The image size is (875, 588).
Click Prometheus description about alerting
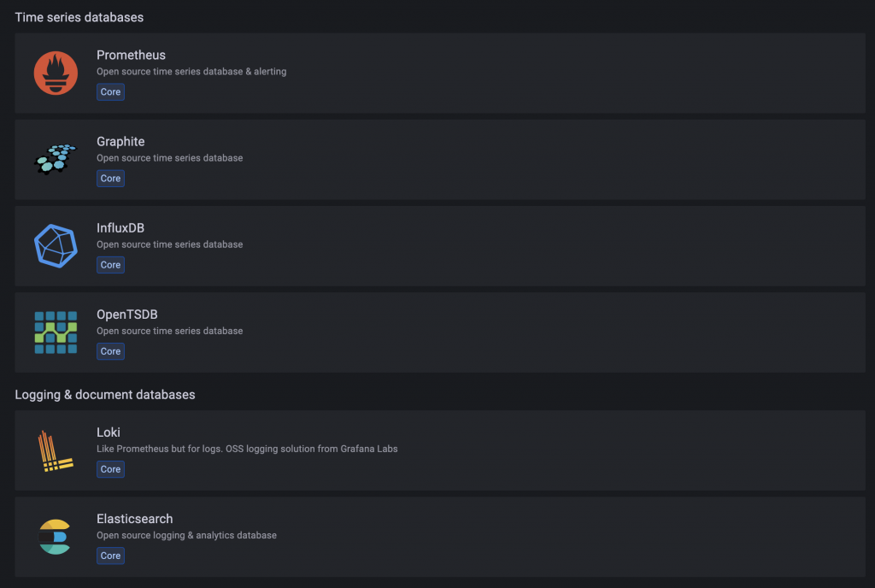point(191,72)
